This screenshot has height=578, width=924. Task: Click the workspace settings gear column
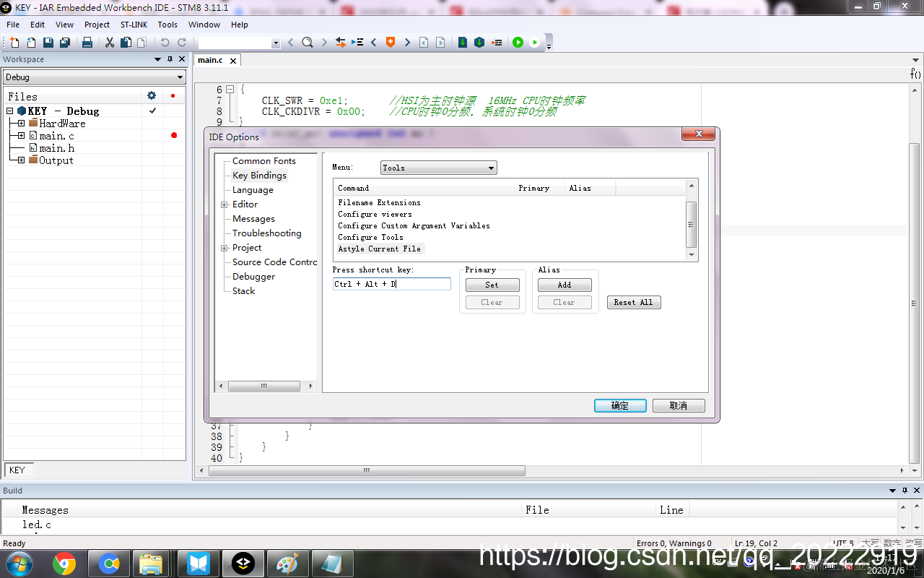point(152,95)
